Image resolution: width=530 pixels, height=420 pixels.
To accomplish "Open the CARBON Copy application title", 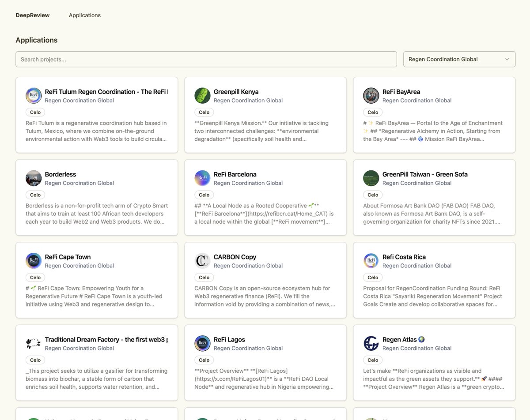I will (235, 257).
